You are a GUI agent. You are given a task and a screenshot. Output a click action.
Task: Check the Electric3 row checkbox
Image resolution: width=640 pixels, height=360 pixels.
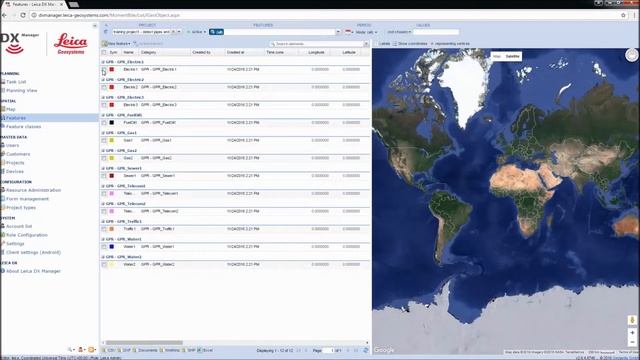(x=104, y=105)
